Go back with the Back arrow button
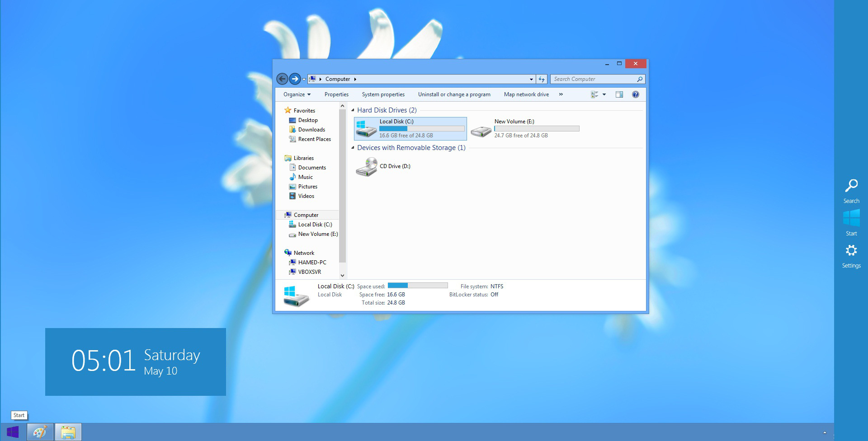Viewport: 868px width, 441px height. click(282, 79)
